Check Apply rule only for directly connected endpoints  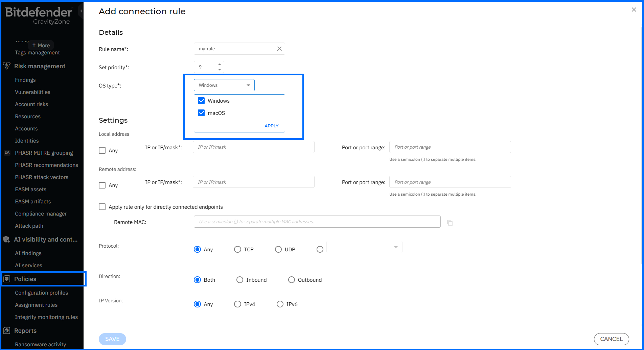[102, 207]
